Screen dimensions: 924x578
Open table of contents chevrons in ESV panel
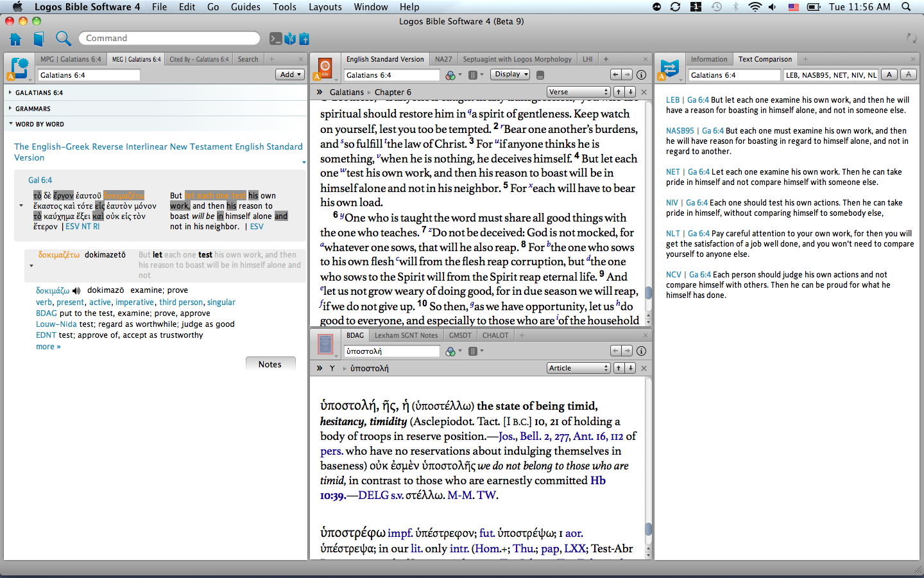point(320,92)
